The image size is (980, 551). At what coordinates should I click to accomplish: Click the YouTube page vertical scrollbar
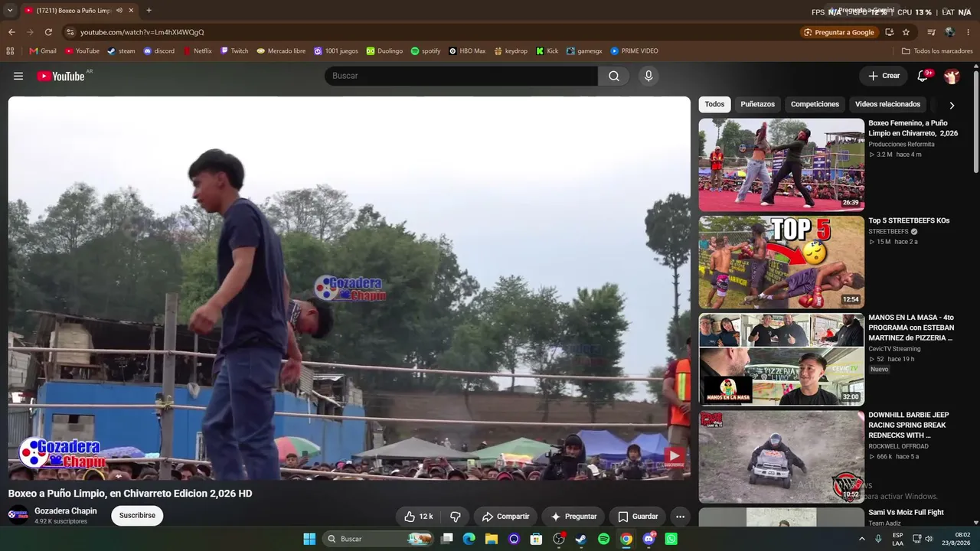976,122
